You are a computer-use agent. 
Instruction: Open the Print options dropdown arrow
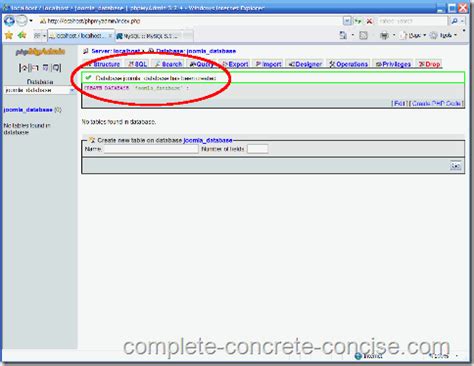(x=394, y=35)
